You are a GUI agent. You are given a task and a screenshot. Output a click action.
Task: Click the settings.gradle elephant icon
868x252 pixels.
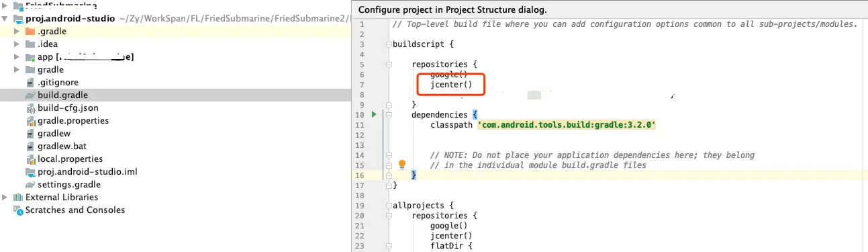click(x=30, y=185)
